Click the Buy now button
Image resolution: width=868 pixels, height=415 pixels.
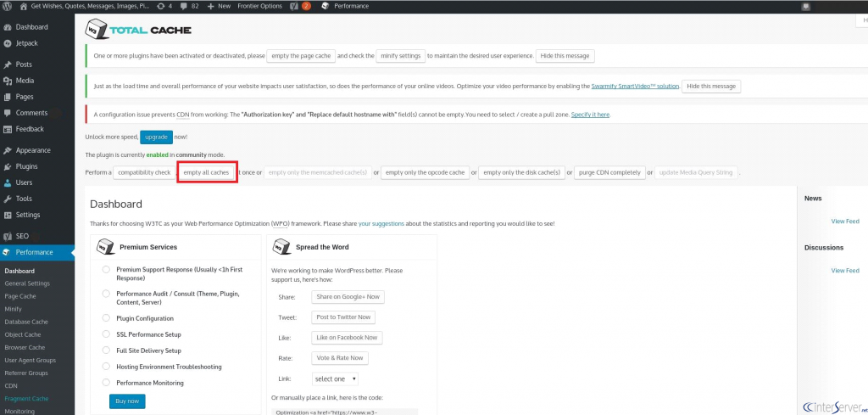pos(127,401)
